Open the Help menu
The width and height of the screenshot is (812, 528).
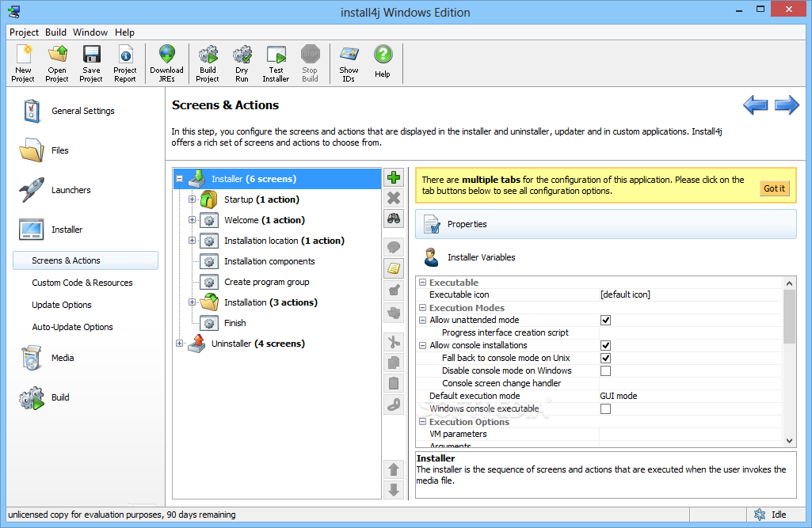click(125, 32)
